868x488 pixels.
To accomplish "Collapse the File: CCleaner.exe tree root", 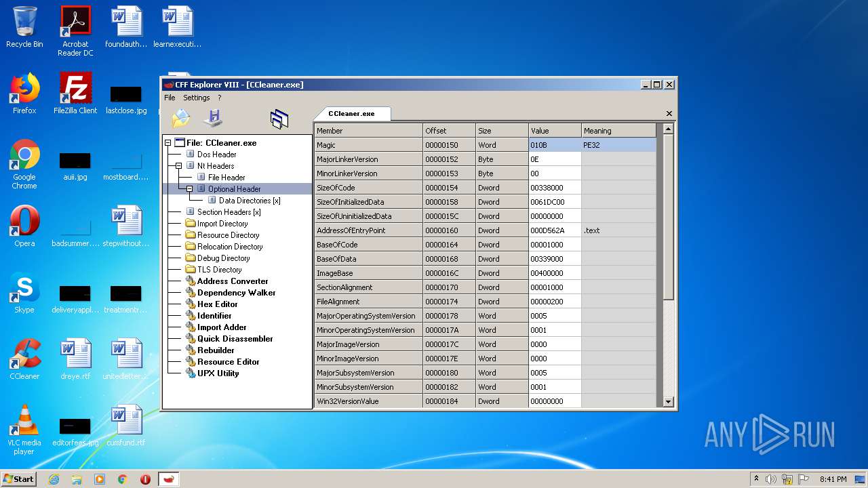I will pos(167,143).
